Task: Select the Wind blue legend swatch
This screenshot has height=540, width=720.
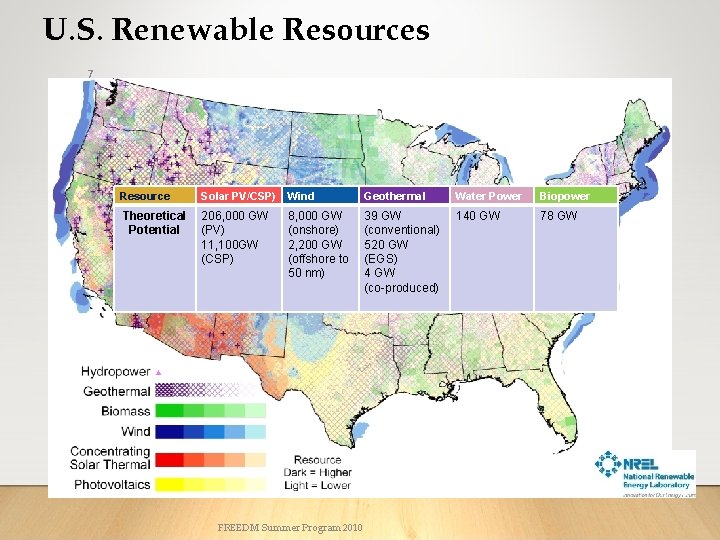Action: pyautogui.click(x=210, y=432)
